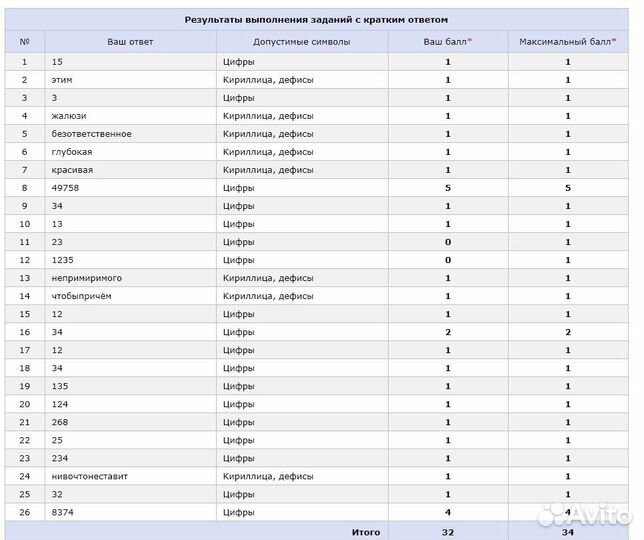
Task: Click the Avito watermark logo
Action: (x=584, y=515)
